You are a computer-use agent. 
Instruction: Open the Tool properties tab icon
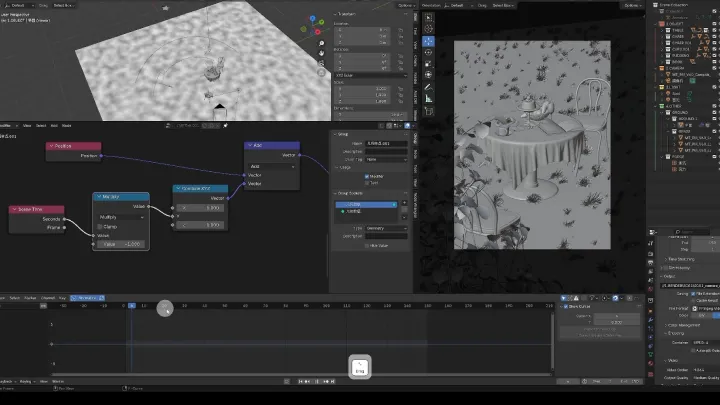(651, 243)
